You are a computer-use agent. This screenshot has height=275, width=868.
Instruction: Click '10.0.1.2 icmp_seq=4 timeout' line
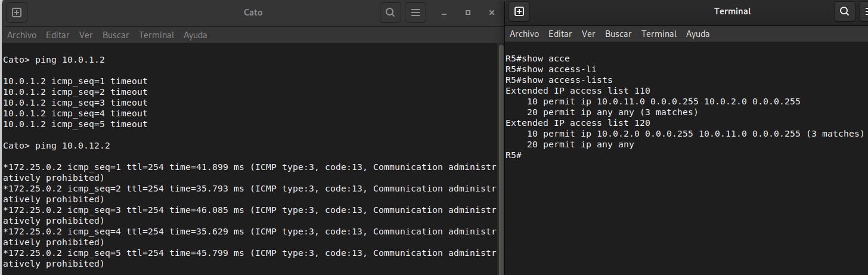point(75,113)
